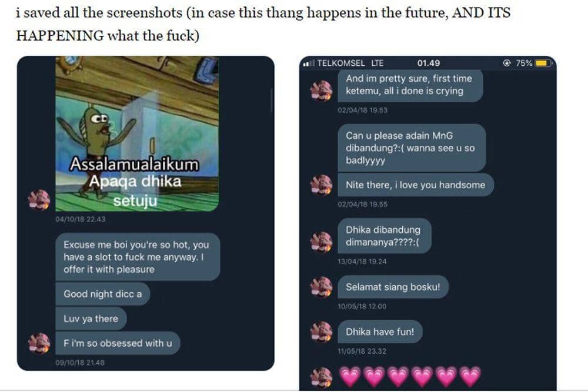
Task: Open the SpongeBob fish meme image
Action: point(137,134)
